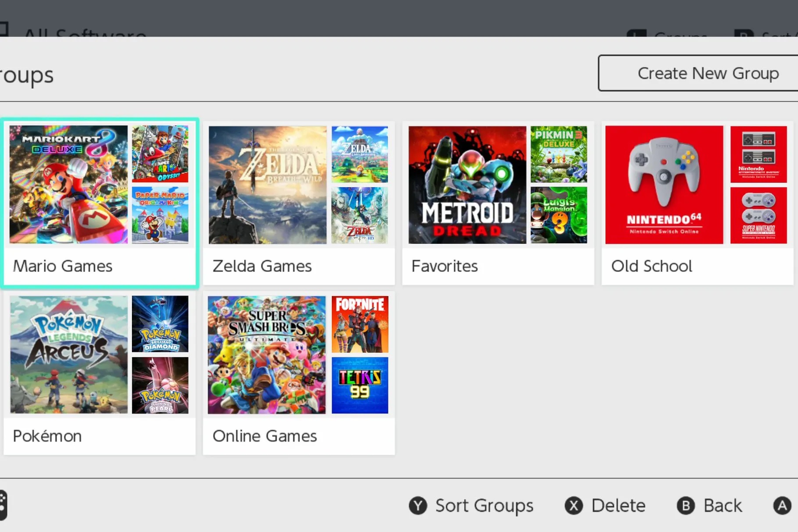Click the Back label

click(723, 506)
